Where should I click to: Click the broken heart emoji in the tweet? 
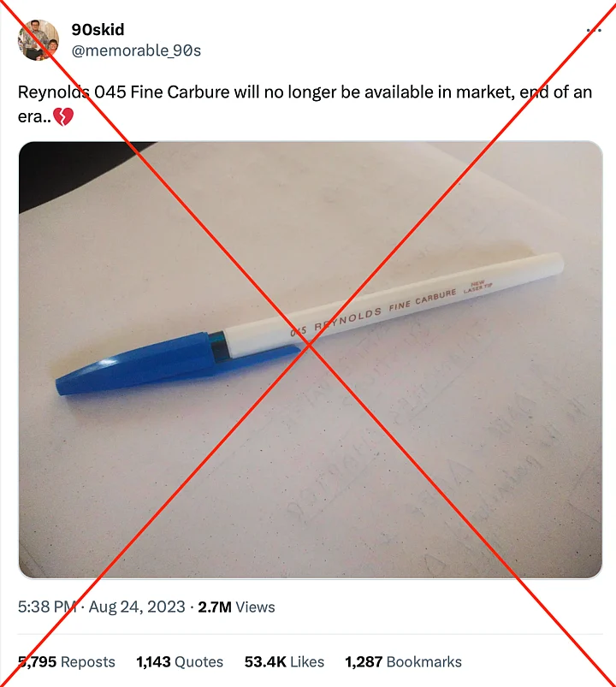(63, 117)
